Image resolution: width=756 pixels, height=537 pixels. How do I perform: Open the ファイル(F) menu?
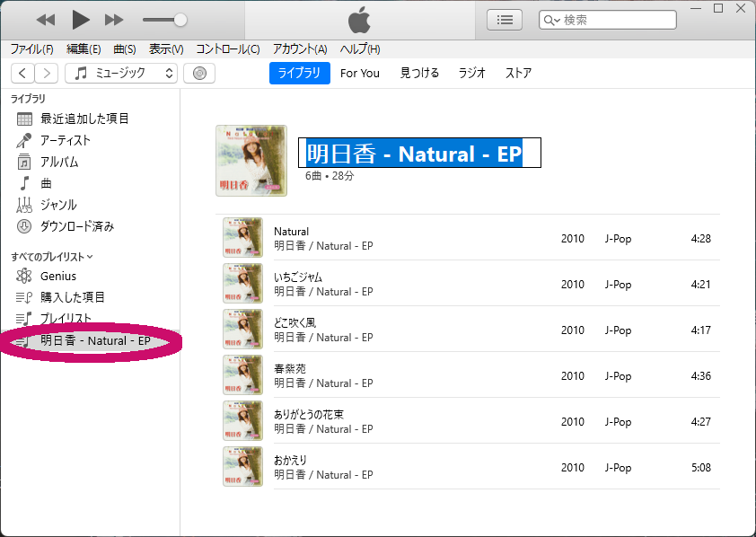pos(31,49)
